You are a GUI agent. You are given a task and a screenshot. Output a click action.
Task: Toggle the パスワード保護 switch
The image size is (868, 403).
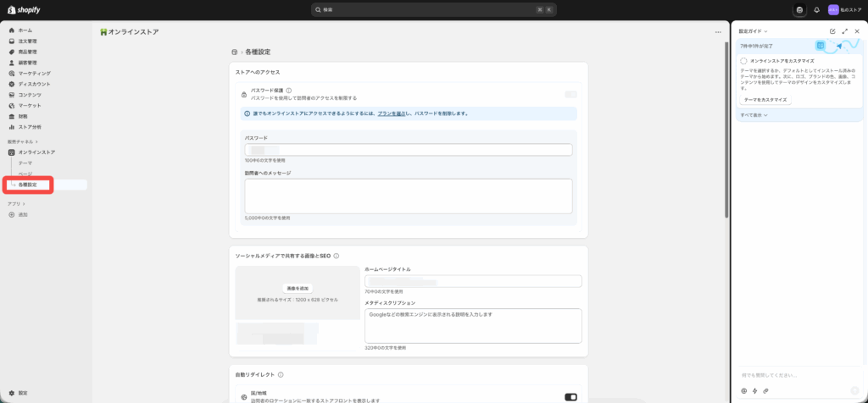[570, 94]
